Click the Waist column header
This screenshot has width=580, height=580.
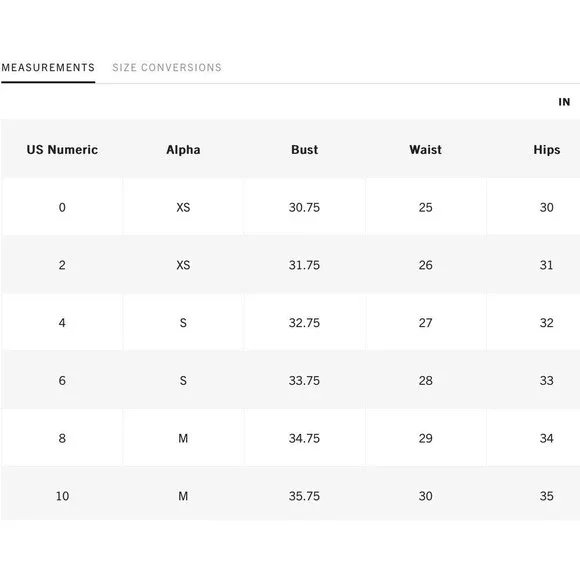[x=425, y=149]
